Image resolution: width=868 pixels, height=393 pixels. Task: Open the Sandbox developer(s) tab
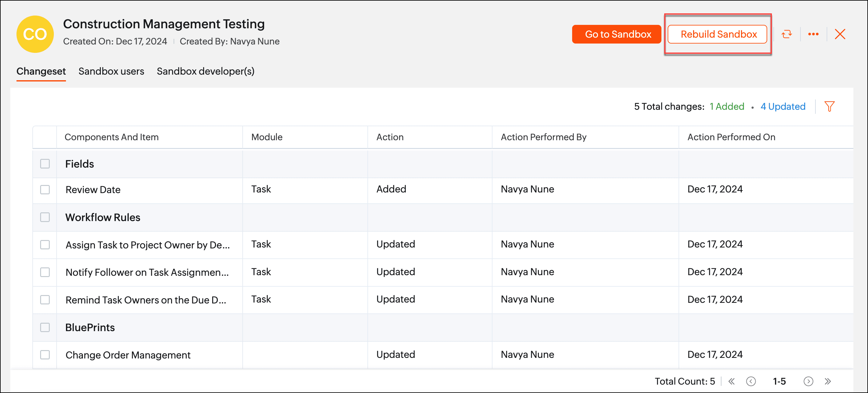[x=206, y=72]
